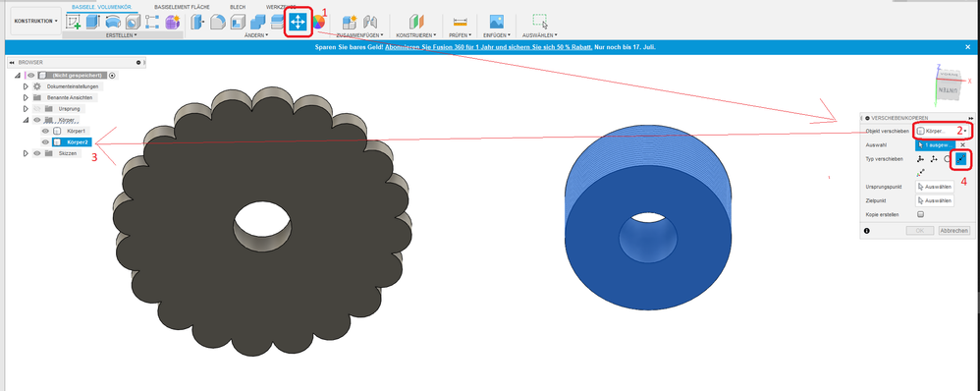Activate the Move/Copy tool icon
The height and width of the screenshot is (391, 980).
(x=298, y=23)
